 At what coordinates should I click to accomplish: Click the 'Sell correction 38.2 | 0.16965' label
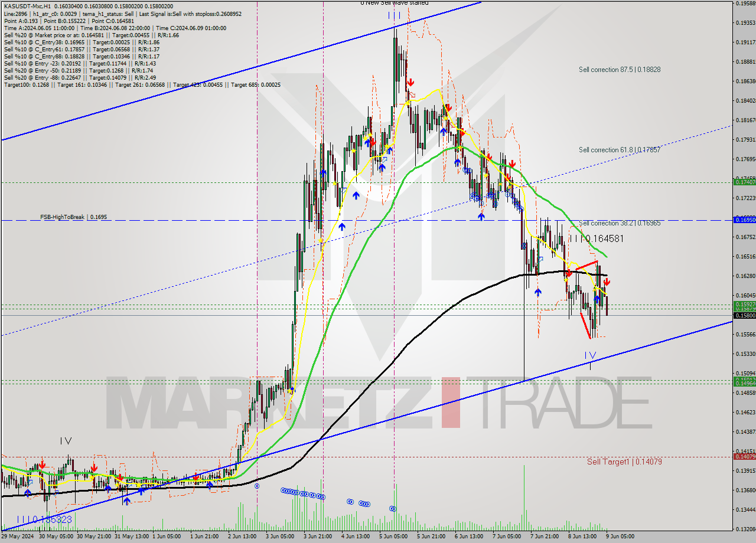pyautogui.click(x=620, y=223)
